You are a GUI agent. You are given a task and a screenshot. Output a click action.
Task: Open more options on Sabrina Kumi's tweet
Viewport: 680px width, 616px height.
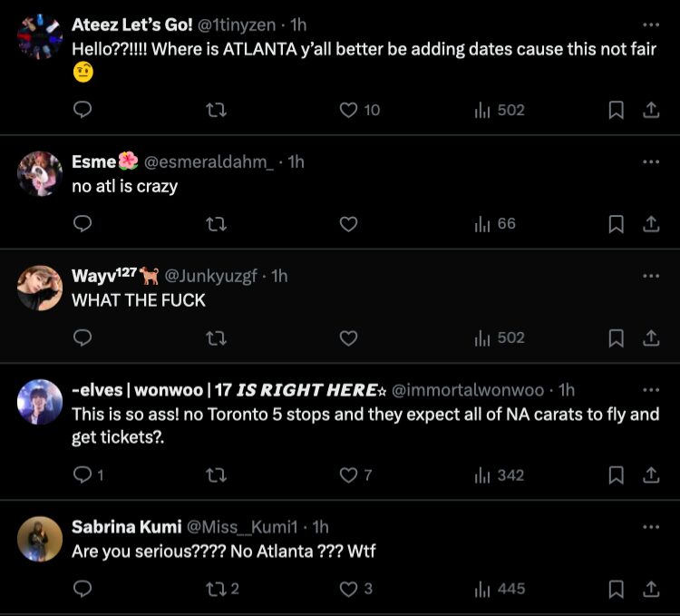pos(650,527)
